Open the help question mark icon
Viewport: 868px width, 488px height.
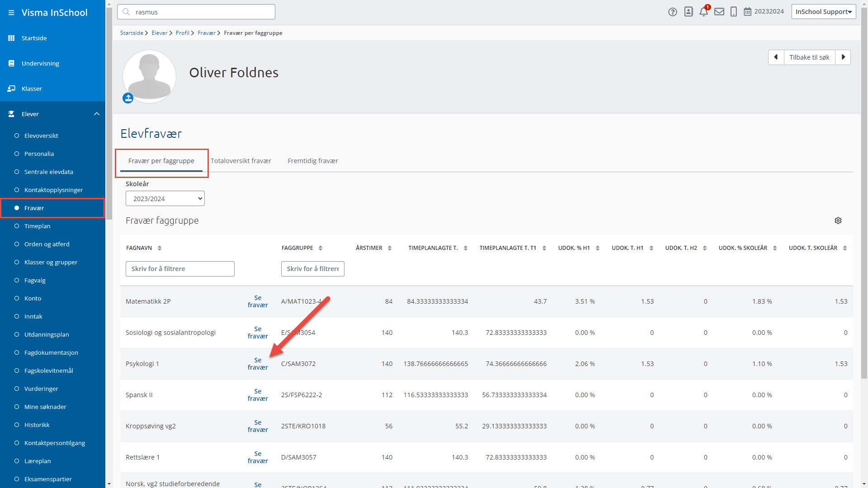click(673, 12)
